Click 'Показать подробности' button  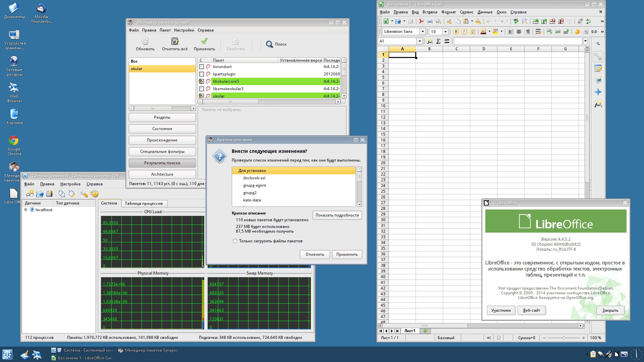[337, 215]
